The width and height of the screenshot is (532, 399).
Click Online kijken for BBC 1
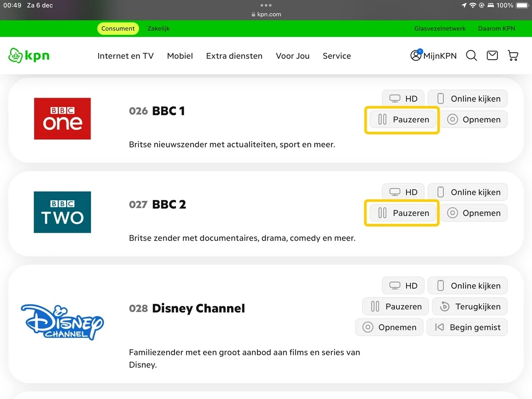click(468, 99)
